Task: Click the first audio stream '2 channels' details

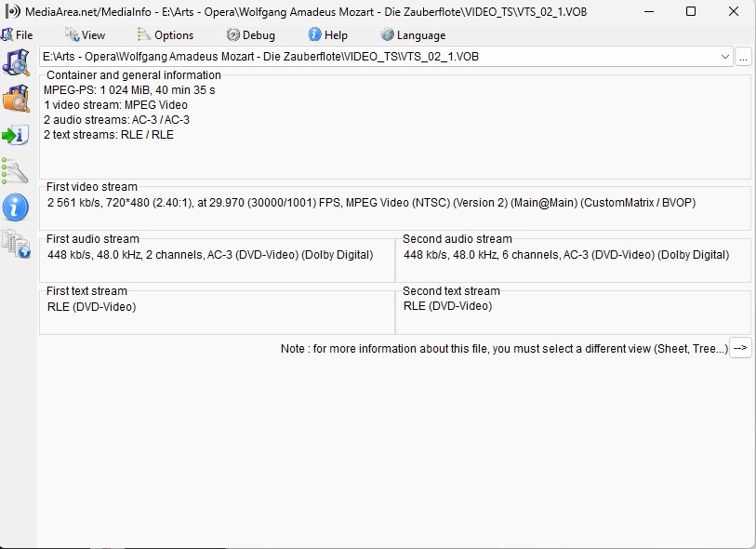Action: (x=210, y=255)
